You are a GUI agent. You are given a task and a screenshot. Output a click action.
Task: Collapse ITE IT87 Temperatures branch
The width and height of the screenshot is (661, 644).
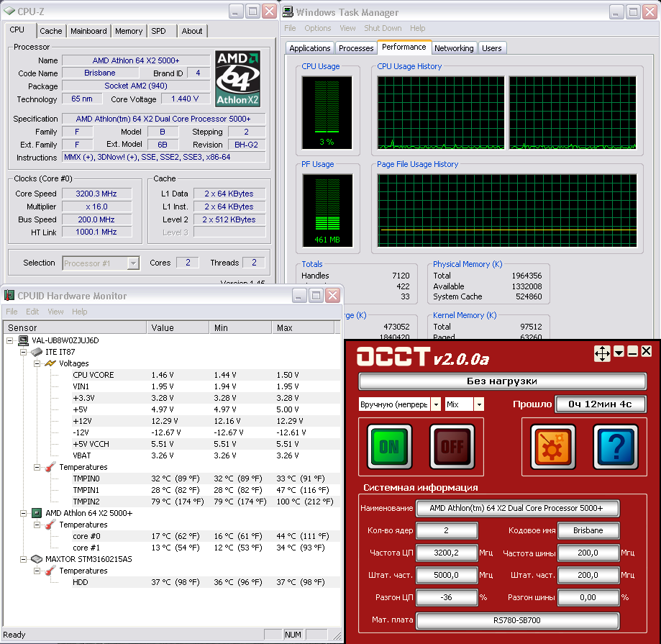37,467
